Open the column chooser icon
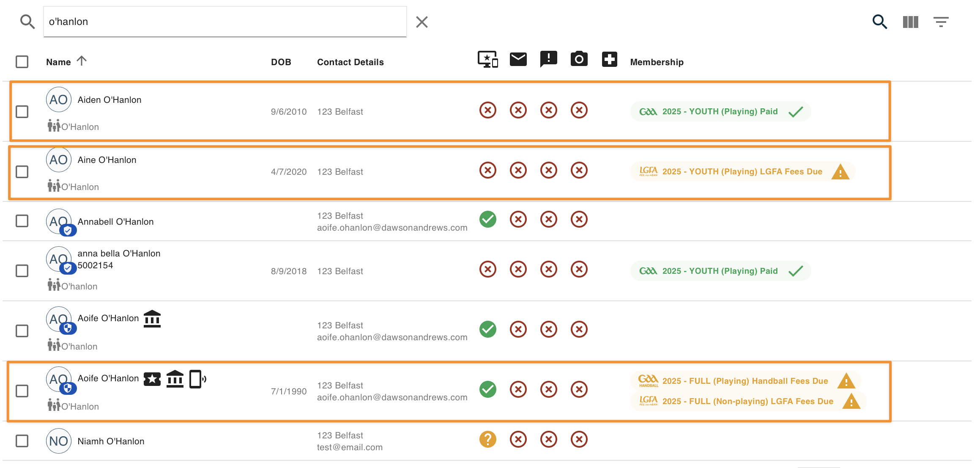This screenshot has width=980, height=468. (x=910, y=22)
